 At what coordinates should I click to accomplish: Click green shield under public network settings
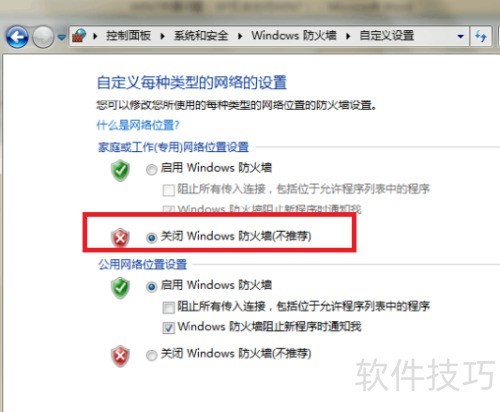coord(120,288)
